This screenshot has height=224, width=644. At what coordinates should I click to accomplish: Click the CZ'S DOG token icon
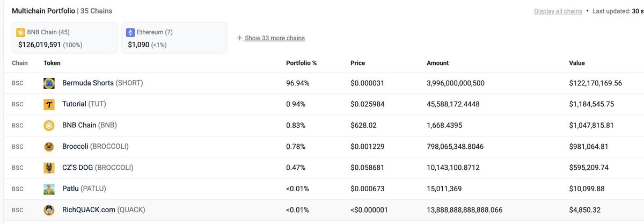tap(49, 168)
